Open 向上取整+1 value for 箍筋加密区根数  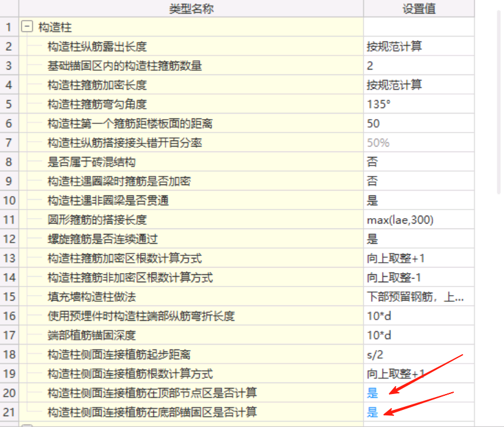[x=419, y=258]
